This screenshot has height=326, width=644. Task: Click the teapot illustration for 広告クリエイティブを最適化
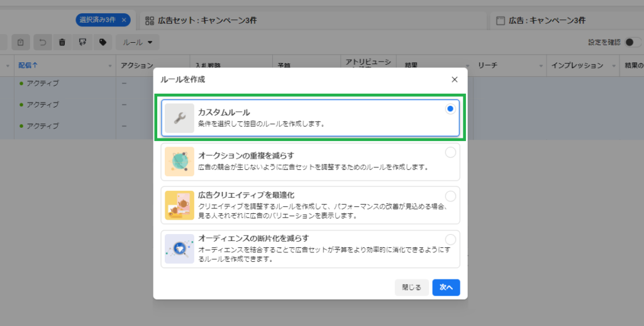(179, 205)
